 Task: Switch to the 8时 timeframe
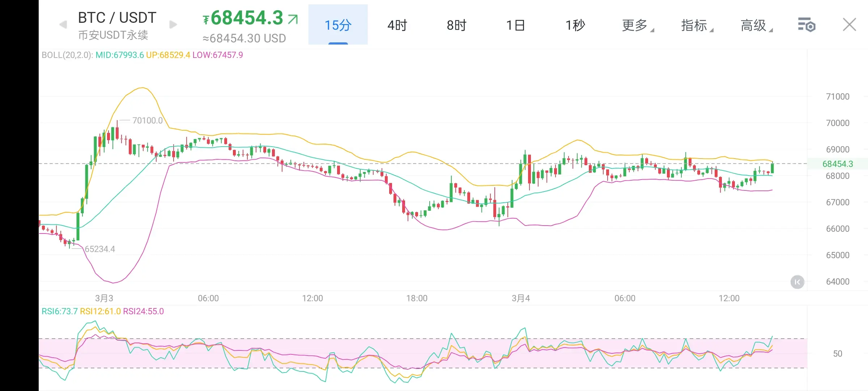[456, 25]
